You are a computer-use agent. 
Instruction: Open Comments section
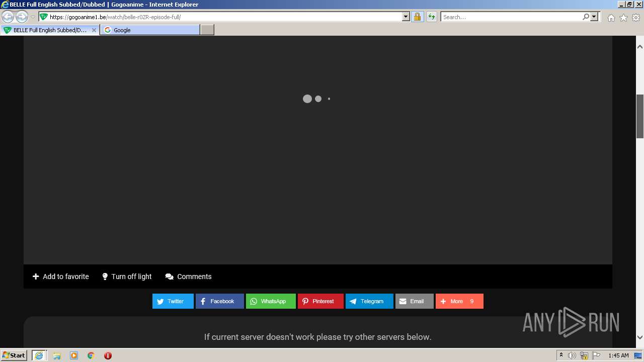tap(189, 277)
